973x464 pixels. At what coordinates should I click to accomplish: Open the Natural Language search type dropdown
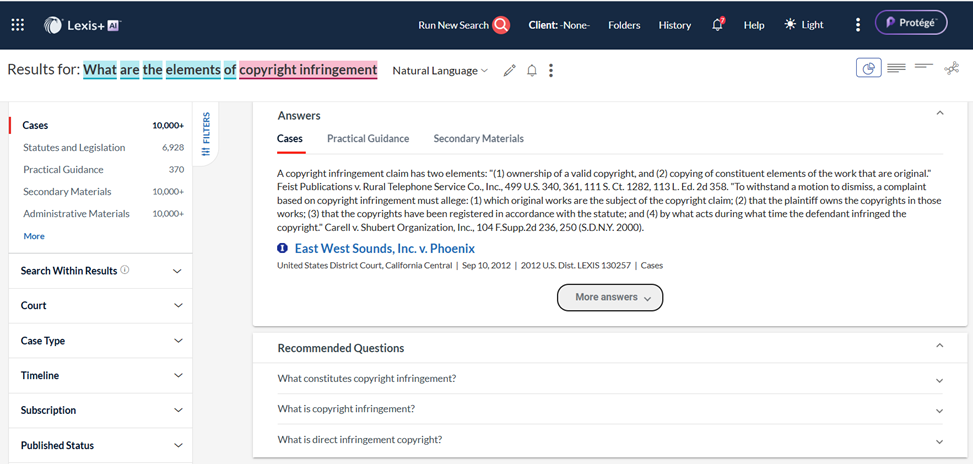click(x=440, y=71)
